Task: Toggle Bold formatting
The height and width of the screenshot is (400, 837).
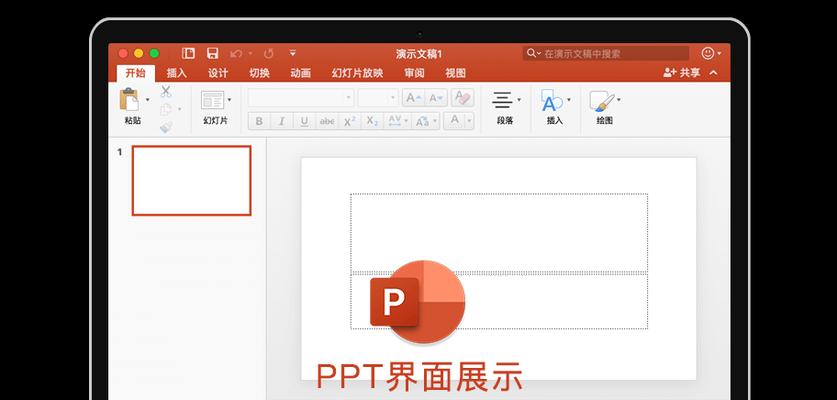Action: click(x=259, y=121)
